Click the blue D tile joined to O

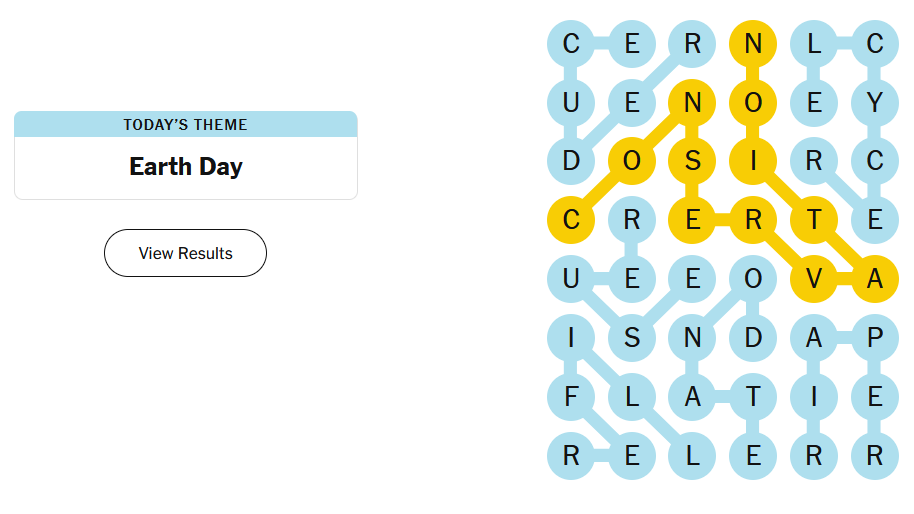(753, 339)
